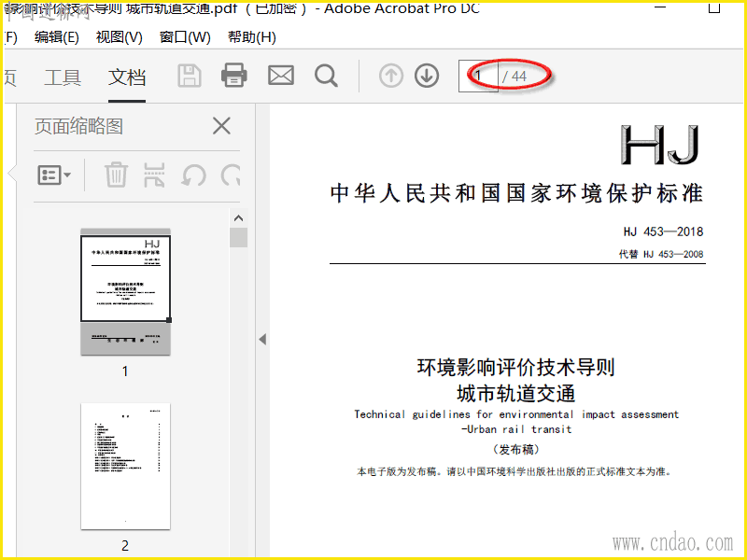This screenshot has height=560, width=747.
Task: Click thumbnail scrollbar up arrow
Action: pyautogui.click(x=239, y=218)
